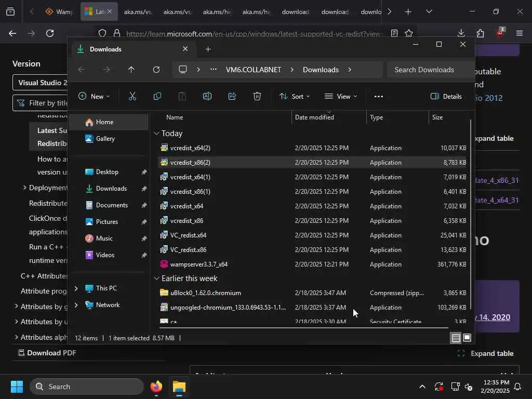Click the PC monitor icon in address bar

tap(183, 70)
